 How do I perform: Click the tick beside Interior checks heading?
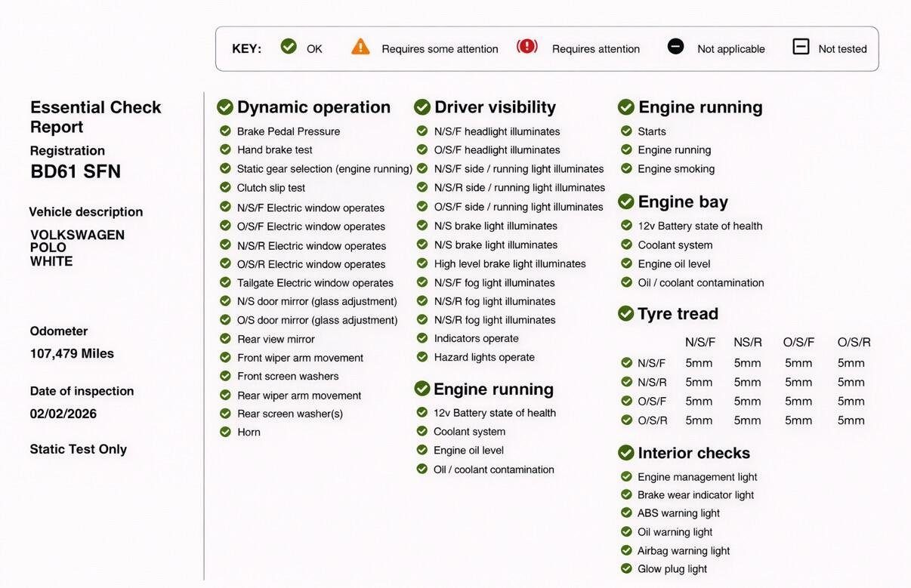click(625, 453)
